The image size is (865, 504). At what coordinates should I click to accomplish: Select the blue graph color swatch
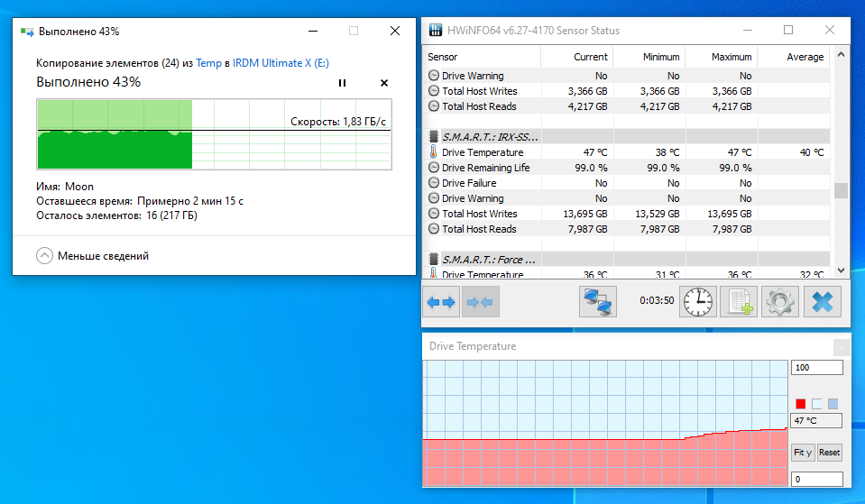click(x=833, y=404)
